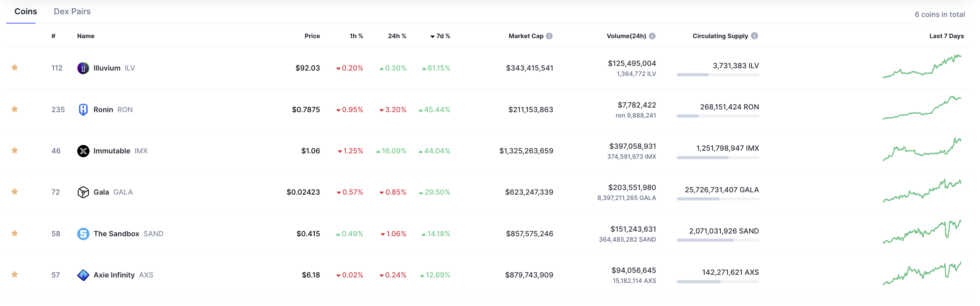The image size is (980, 306).
Task: Sort by Volume(24h) column header
Action: [x=626, y=36]
